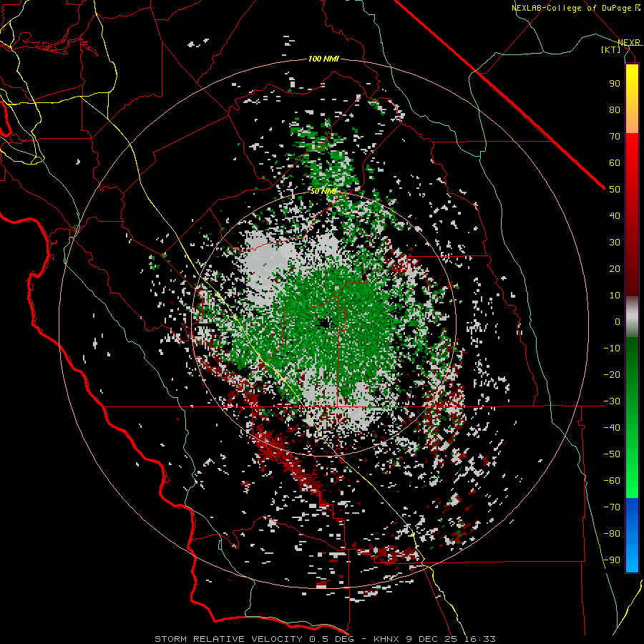Click the -40 value on the velocity scale
The height and width of the screenshot is (644, 644).
(x=612, y=428)
